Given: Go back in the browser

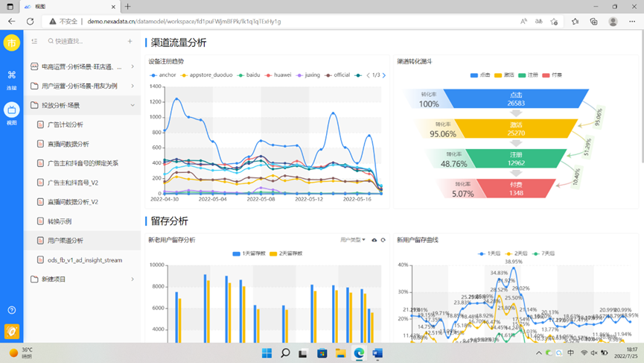Looking at the screenshot, I should [x=11, y=22].
